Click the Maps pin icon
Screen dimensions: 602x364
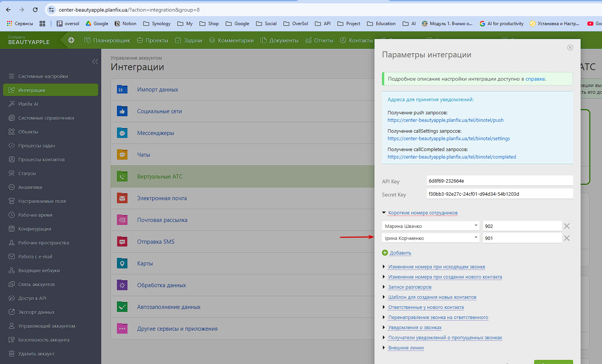[122, 264]
